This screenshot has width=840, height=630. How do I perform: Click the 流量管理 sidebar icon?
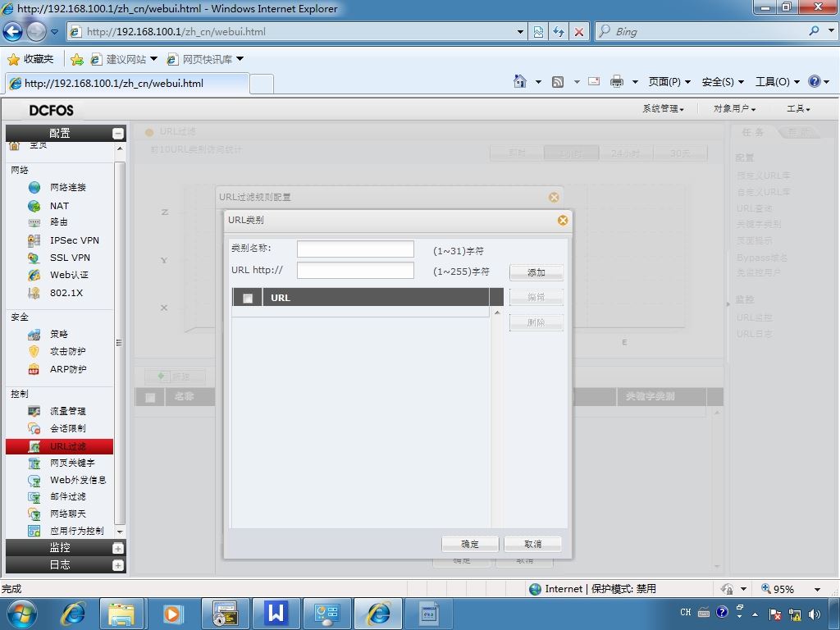34,411
